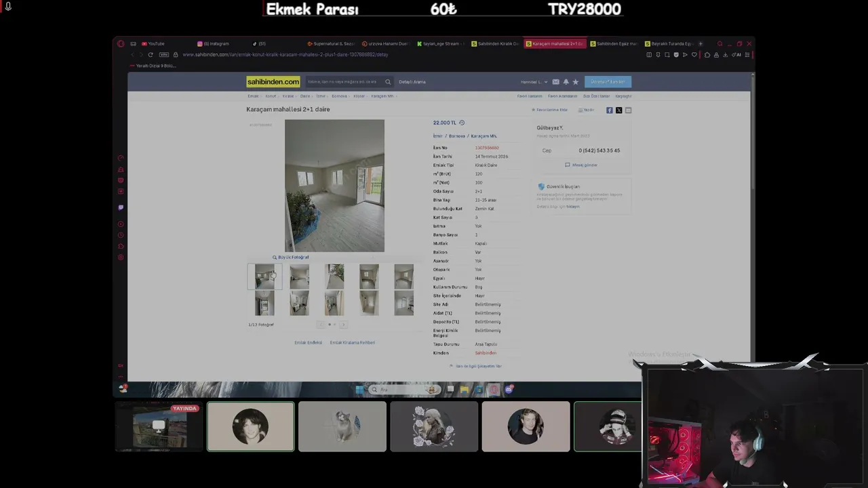Open Favori İlanlarım link
Viewport: 868px width, 488px height.
click(530, 96)
